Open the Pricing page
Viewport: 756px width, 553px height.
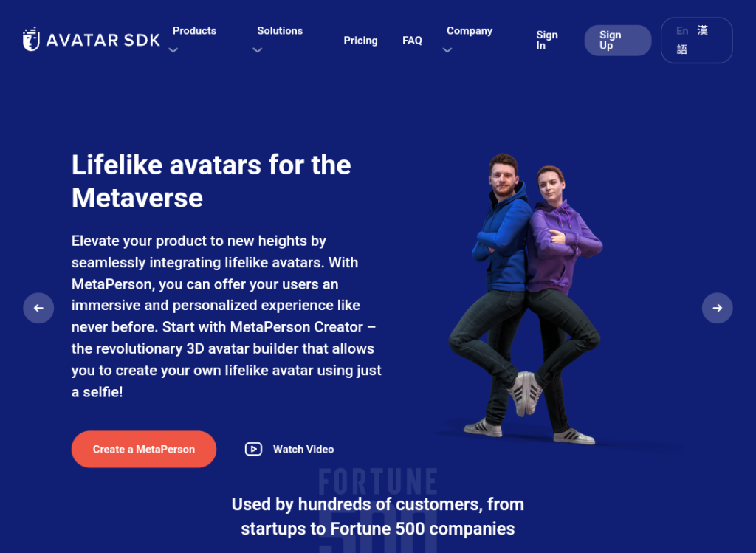tap(360, 41)
